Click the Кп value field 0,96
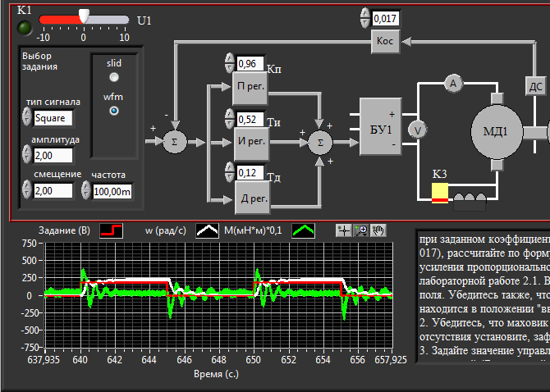 pyautogui.click(x=250, y=63)
